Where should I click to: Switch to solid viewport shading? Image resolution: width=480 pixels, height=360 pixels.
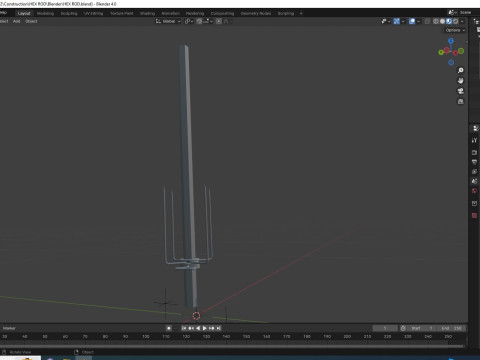(x=442, y=21)
